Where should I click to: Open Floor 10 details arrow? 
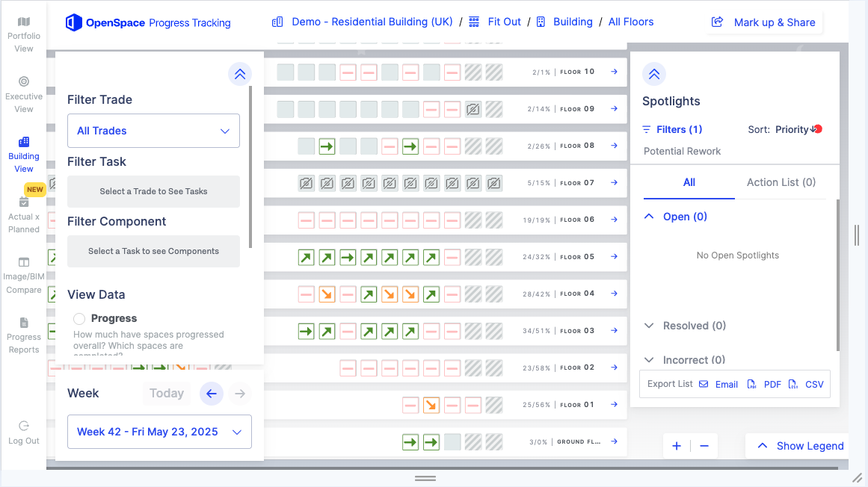614,71
